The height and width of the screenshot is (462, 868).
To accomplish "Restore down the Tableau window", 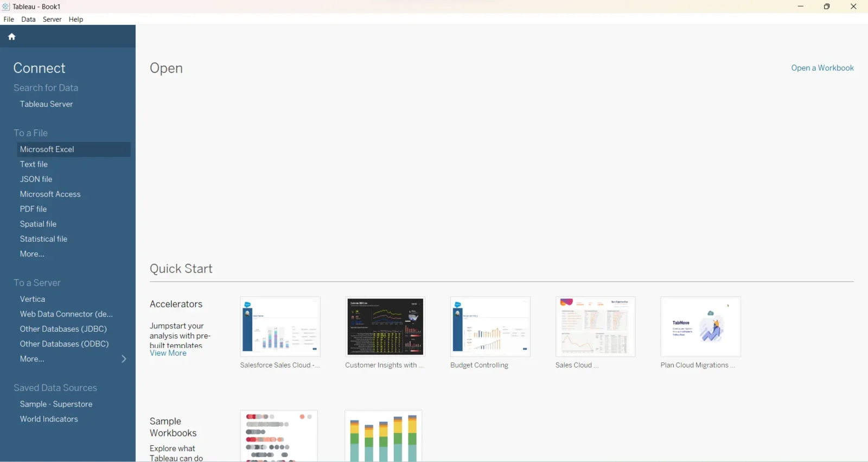I will coord(827,7).
